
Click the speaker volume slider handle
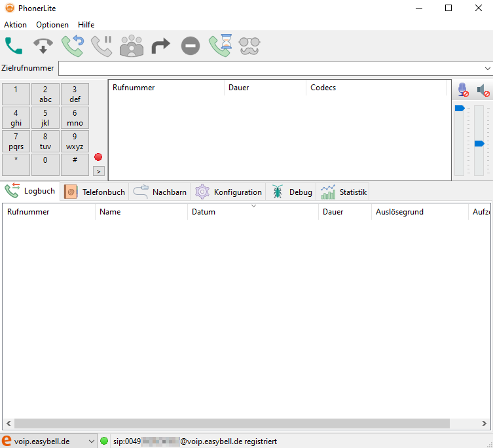[479, 143]
